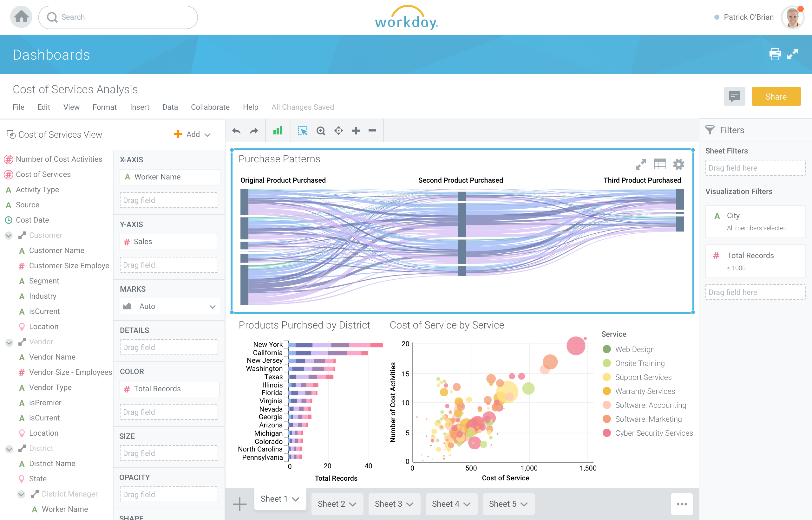Click the undo arrow in toolbar

236,131
